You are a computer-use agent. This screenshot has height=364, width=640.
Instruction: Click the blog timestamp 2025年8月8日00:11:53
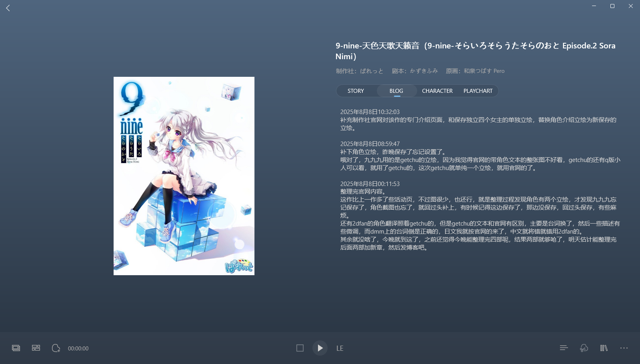[370, 184]
